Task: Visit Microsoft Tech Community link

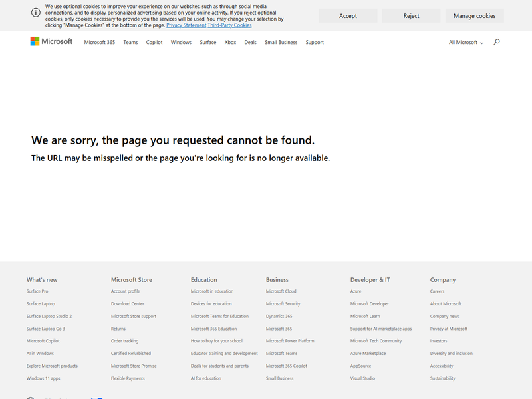Action: click(376, 341)
